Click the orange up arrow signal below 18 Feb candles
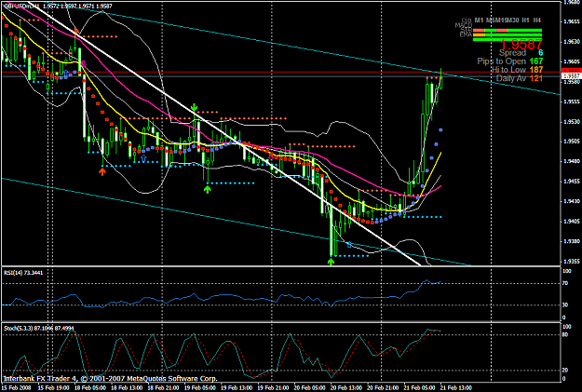The image size is (582, 392). click(102, 171)
